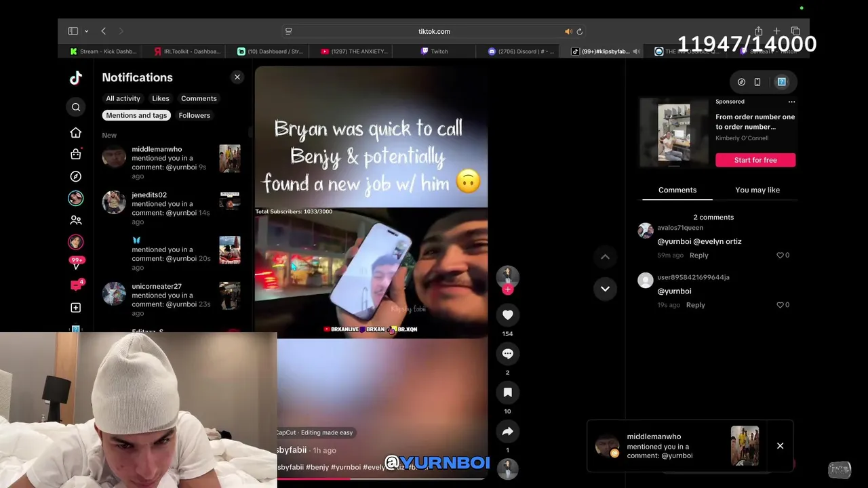Image resolution: width=868 pixels, height=488 pixels.
Task: Follow creator via red plus badge
Action: [x=507, y=289]
